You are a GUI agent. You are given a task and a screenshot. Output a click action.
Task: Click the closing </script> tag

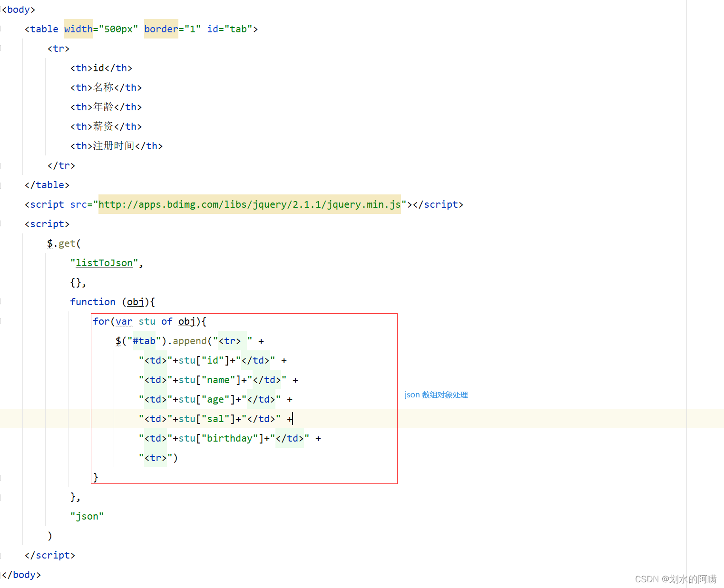click(x=50, y=555)
